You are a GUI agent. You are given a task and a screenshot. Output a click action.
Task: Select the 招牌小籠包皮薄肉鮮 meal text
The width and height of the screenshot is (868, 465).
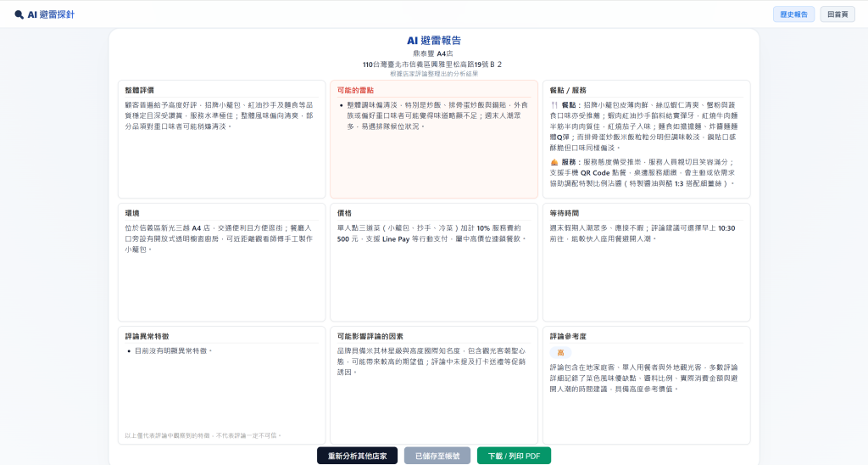(x=644, y=126)
